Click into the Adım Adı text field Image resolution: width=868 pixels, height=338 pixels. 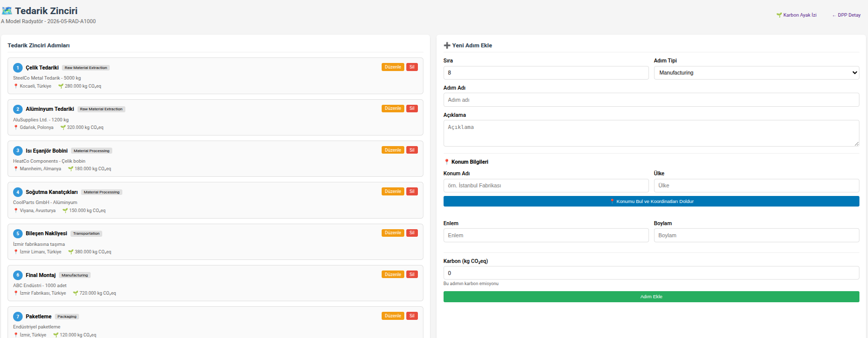coord(651,100)
